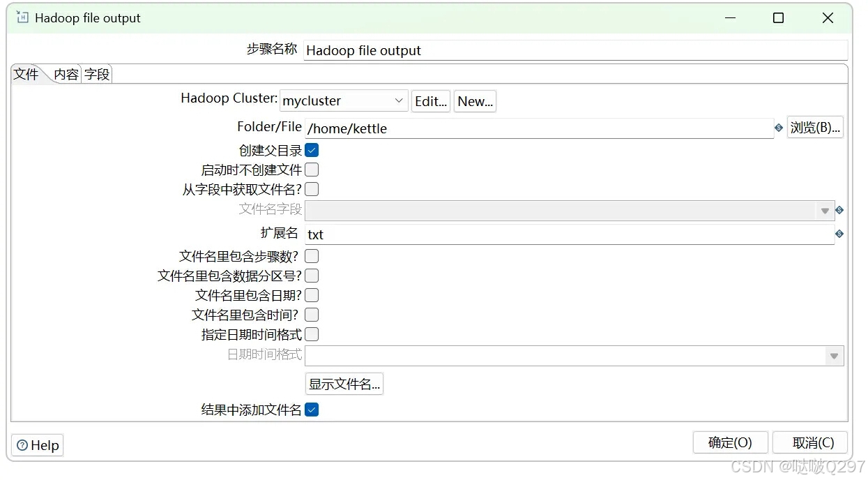Check the 文件名里包含日期 option

point(312,295)
